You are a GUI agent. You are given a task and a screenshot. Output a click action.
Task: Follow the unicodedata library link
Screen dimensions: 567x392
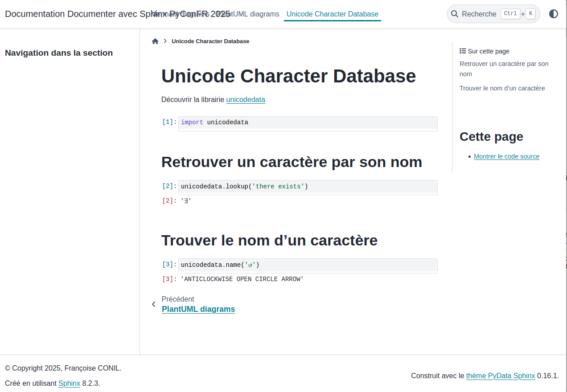tap(246, 100)
